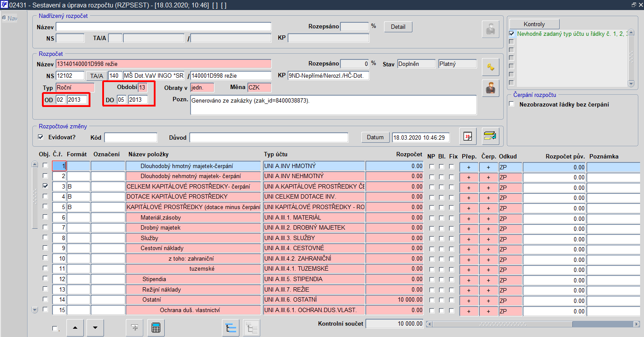Click Přep. plus button for row 1

click(469, 167)
